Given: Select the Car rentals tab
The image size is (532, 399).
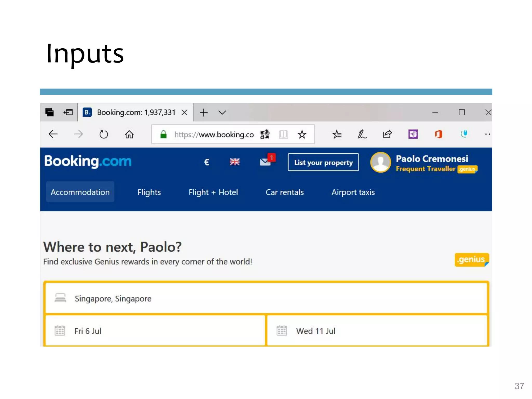Looking at the screenshot, I should (x=284, y=192).
